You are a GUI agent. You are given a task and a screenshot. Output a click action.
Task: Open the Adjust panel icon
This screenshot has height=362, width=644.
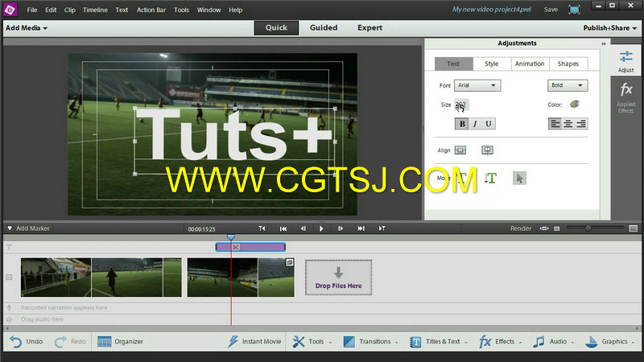pyautogui.click(x=625, y=62)
